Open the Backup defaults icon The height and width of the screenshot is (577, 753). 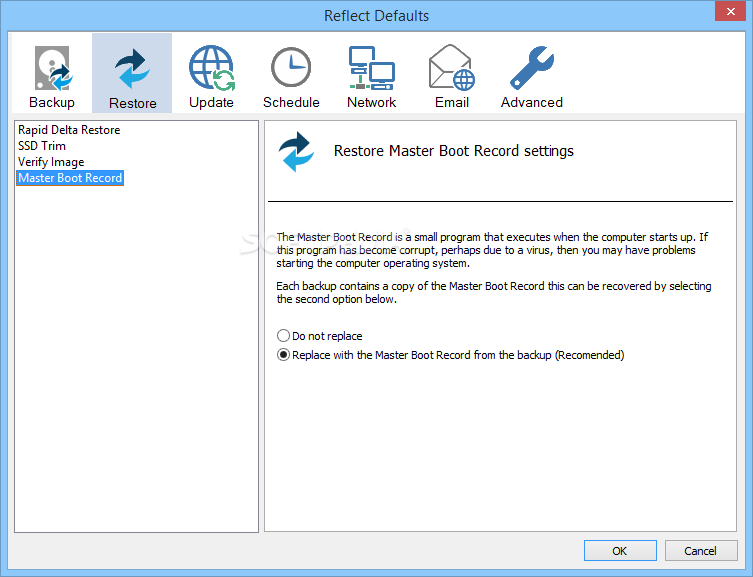[52, 69]
